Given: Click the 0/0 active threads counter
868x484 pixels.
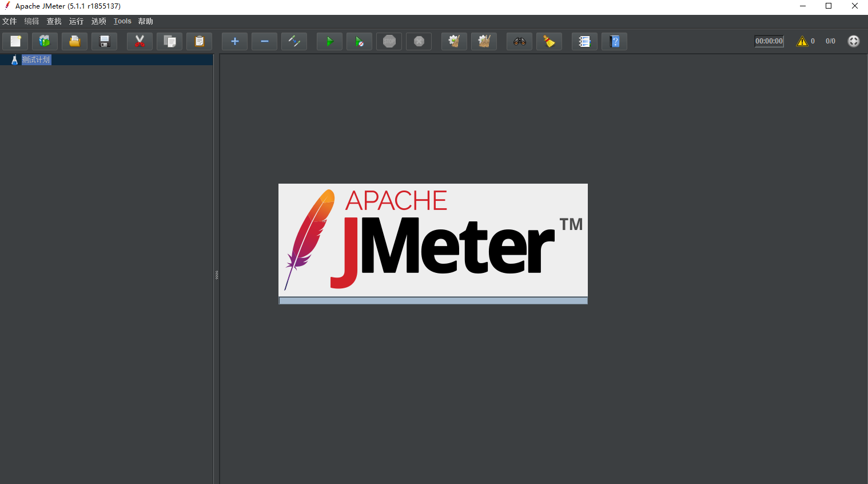Looking at the screenshot, I should point(830,41).
